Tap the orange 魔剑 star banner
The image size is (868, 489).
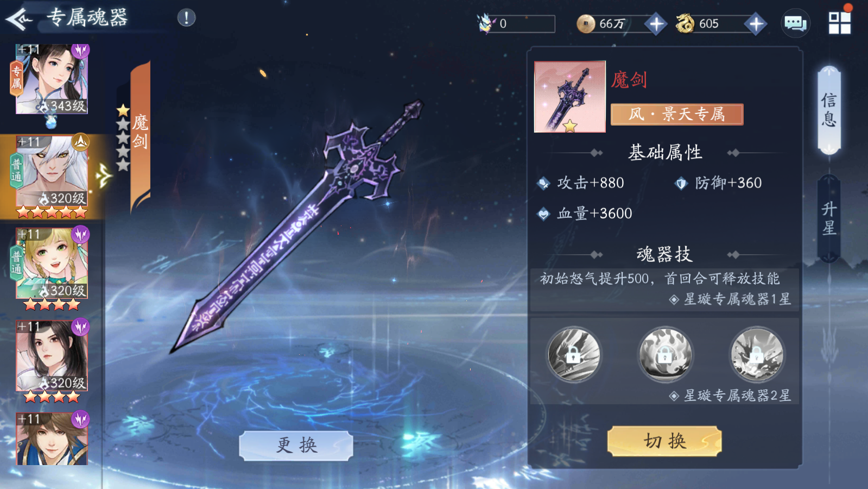[140, 136]
